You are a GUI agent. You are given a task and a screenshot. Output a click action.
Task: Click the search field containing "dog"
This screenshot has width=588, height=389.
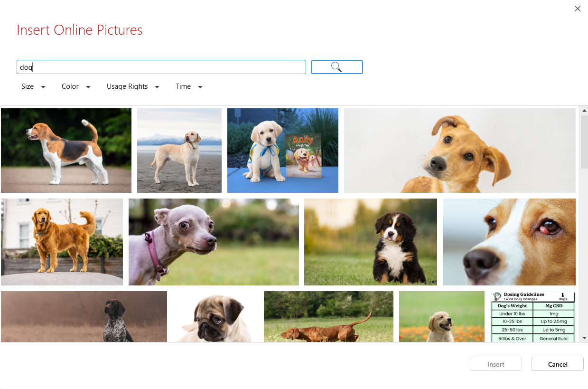[161, 67]
